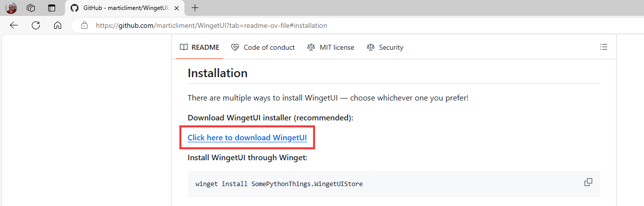Copy the winget install command

pyautogui.click(x=588, y=182)
